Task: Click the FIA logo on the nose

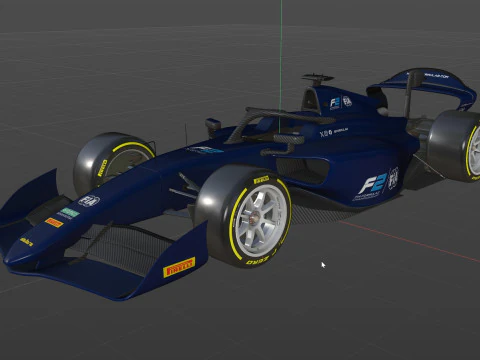Action: tap(89, 201)
